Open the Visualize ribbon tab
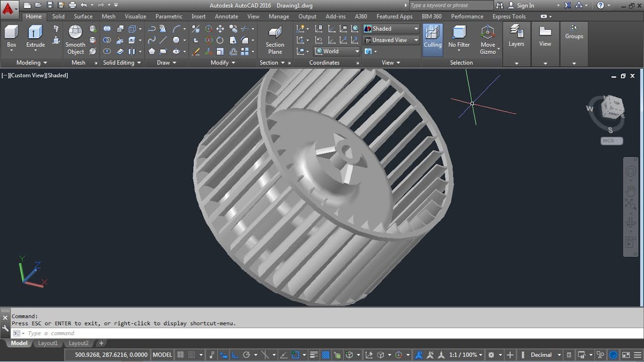 click(135, 17)
